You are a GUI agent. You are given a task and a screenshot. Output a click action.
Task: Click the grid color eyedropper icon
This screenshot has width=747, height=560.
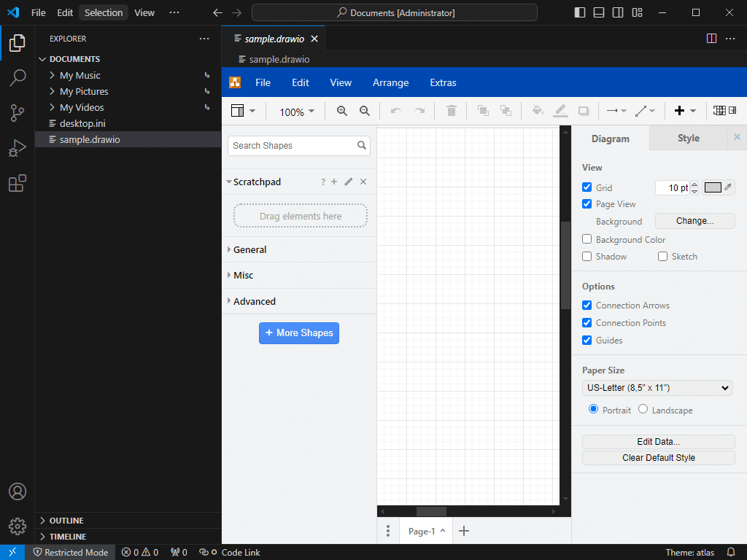[728, 187]
